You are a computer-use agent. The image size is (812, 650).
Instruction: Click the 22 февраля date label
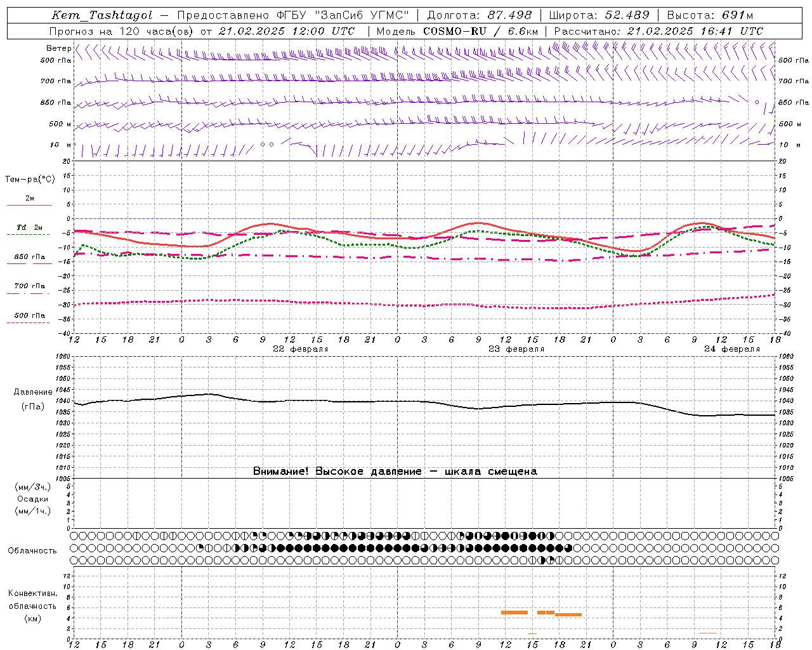point(301,349)
